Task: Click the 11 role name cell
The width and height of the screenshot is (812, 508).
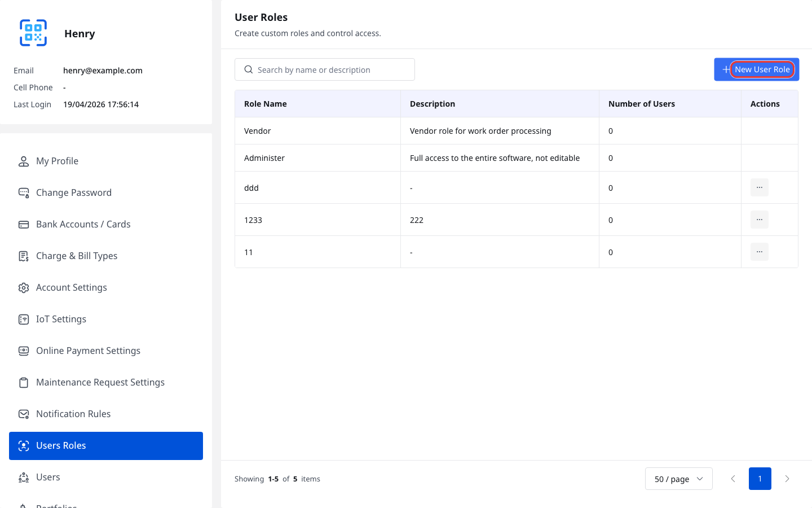Action: pyautogui.click(x=318, y=252)
